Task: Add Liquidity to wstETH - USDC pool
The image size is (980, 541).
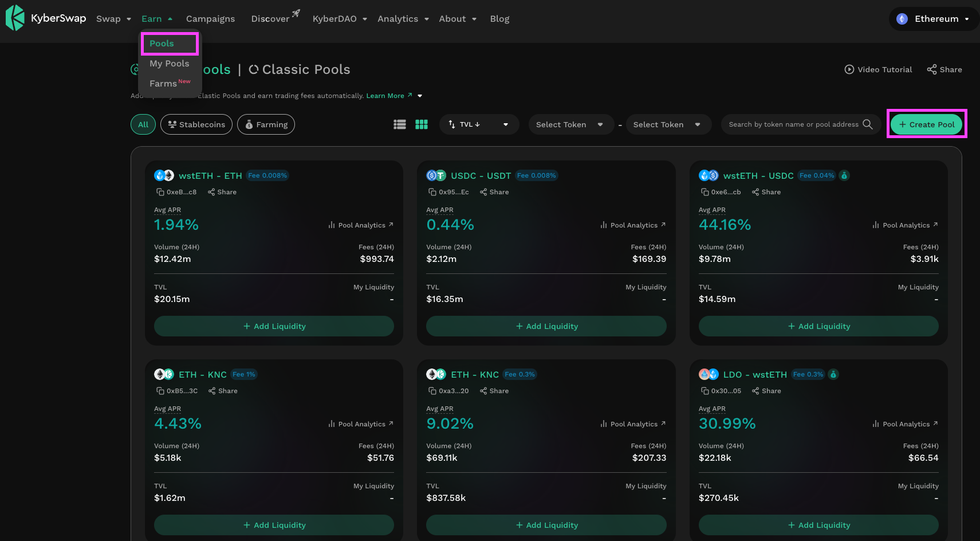Action: click(818, 326)
